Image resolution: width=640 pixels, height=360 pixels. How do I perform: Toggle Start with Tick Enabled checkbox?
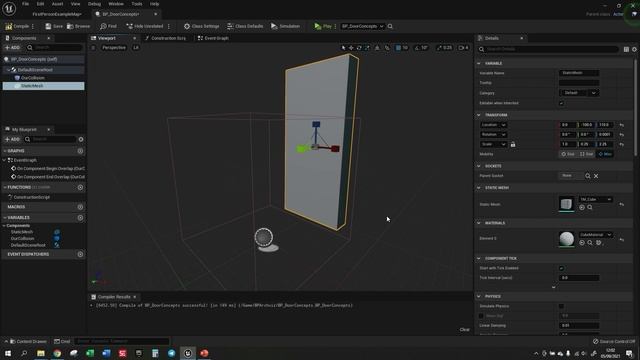point(561,268)
